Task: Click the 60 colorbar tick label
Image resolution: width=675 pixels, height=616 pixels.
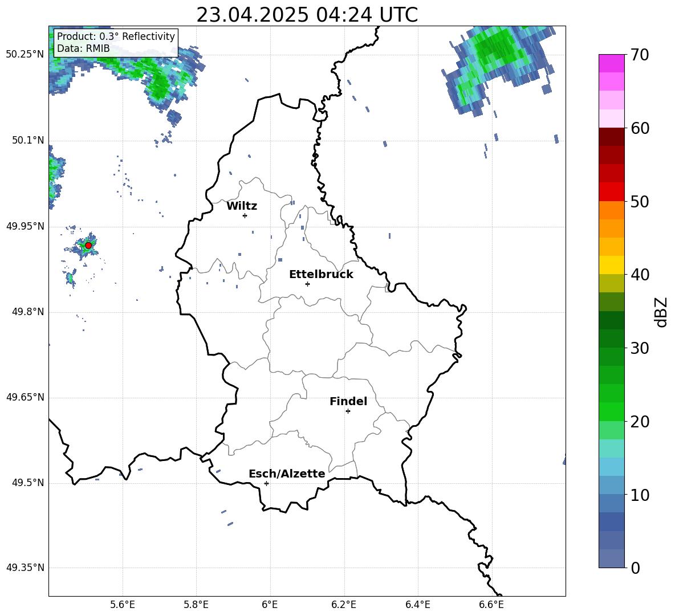Action: (640, 128)
